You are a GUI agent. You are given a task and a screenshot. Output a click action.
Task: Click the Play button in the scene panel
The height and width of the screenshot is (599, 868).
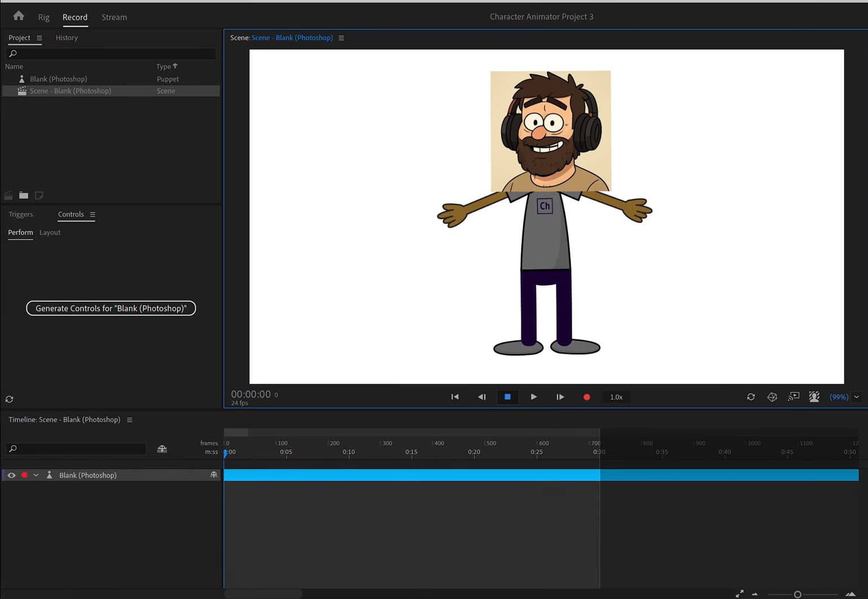(533, 397)
